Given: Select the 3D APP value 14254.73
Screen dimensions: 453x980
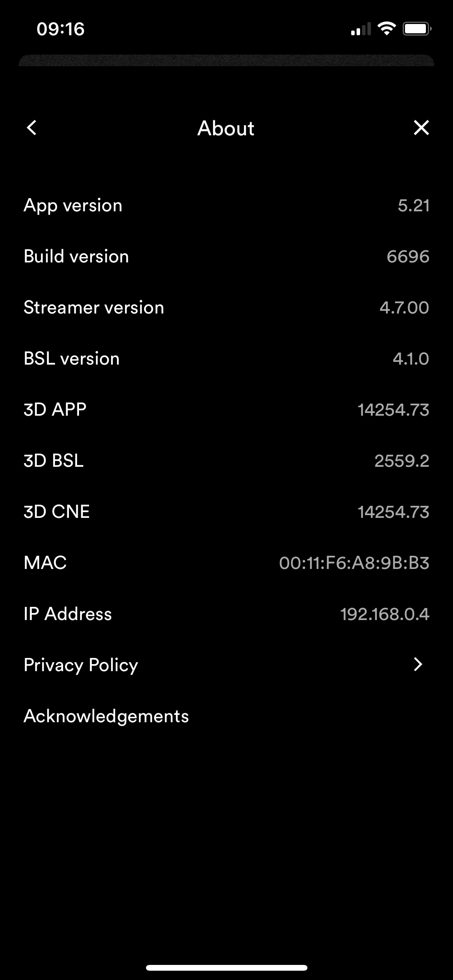Looking at the screenshot, I should pos(393,410).
